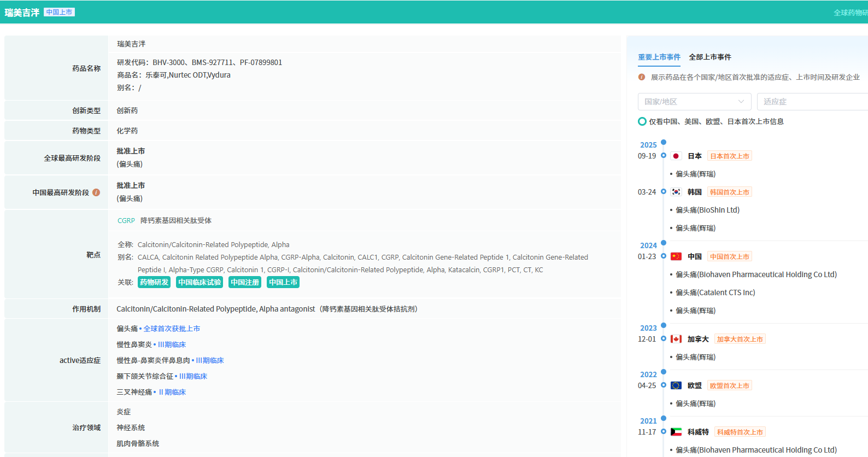The image size is (868, 457).
Task: Click the 化学药 value
Action: click(x=127, y=131)
